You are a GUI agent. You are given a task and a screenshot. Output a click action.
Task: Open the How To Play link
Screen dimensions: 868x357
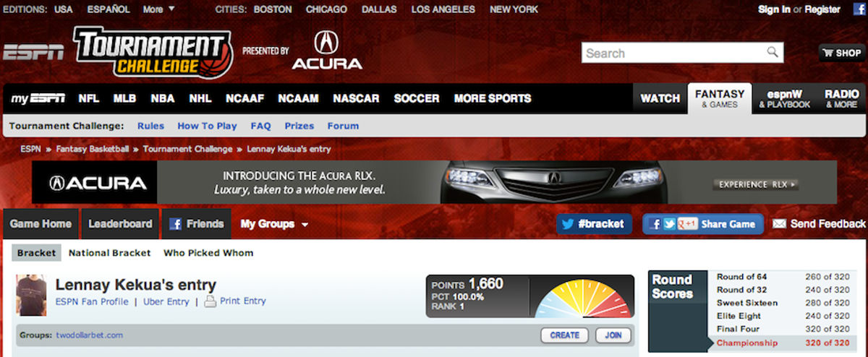207,126
